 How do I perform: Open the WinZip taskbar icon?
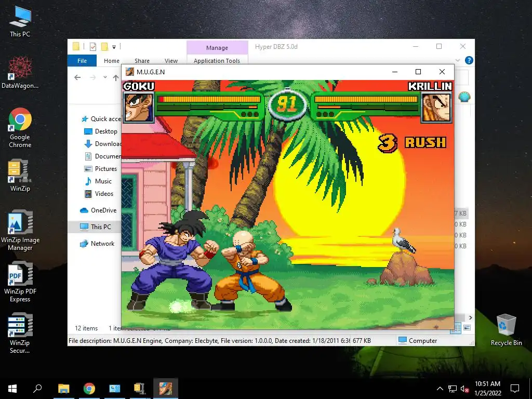point(140,389)
